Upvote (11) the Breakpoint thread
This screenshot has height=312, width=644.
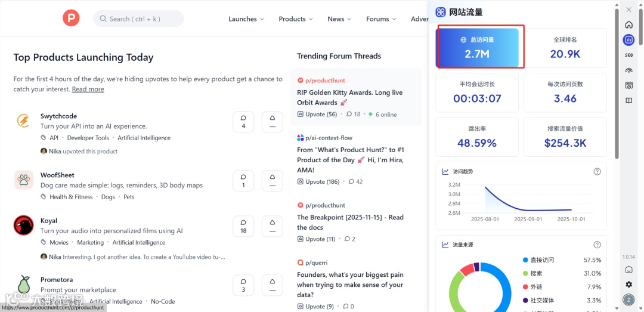point(316,239)
